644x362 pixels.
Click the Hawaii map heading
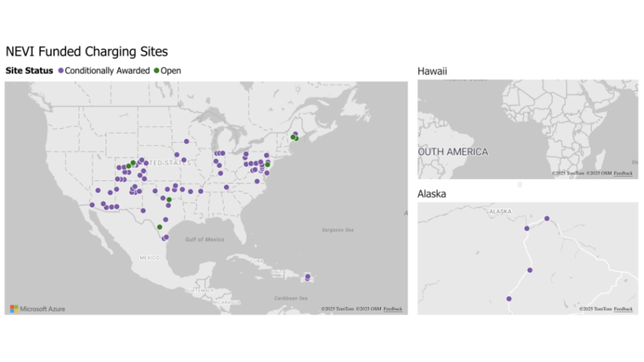(x=432, y=71)
